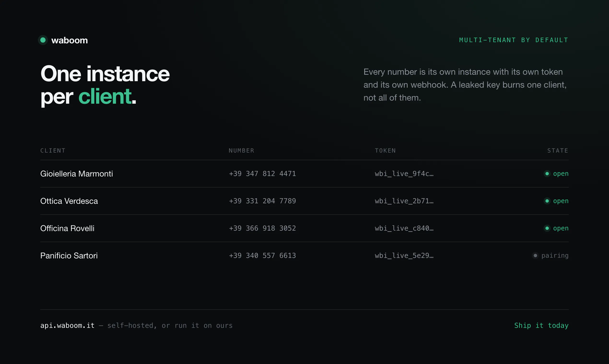This screenshot has width=609, height=364.
Task: Click phone number +39 331 204 7789
Action: point(262,201)
